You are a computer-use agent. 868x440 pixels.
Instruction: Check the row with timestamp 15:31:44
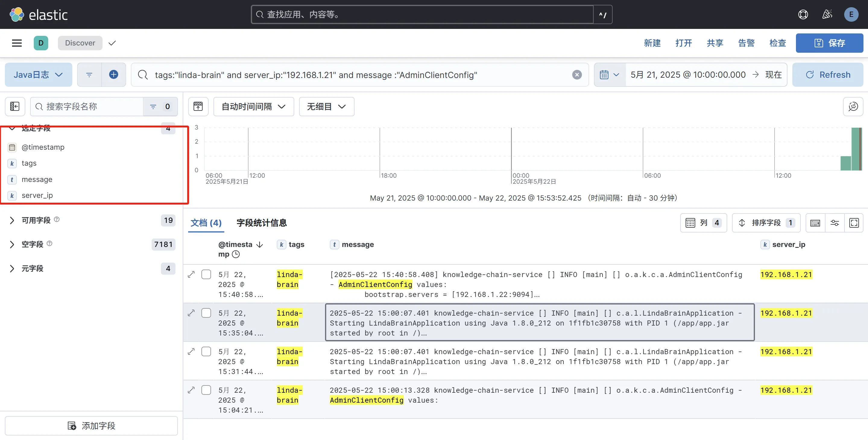coord(206,351)
